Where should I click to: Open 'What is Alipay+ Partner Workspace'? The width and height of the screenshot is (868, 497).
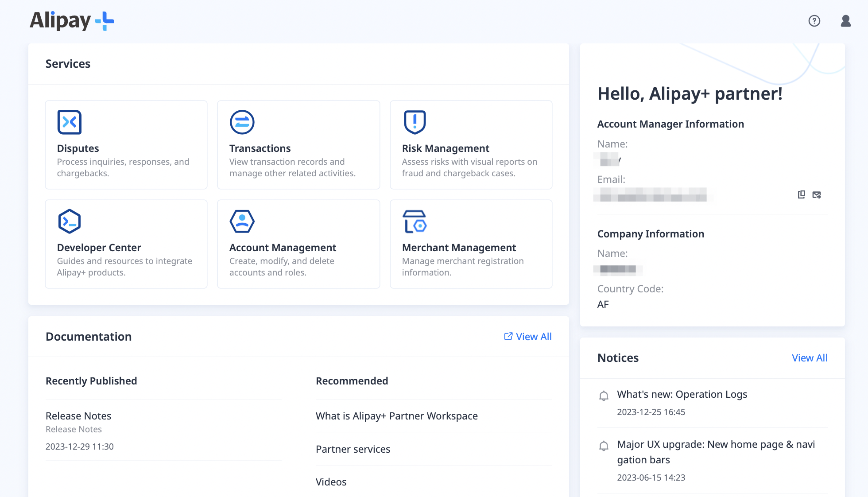pos(396,415)
